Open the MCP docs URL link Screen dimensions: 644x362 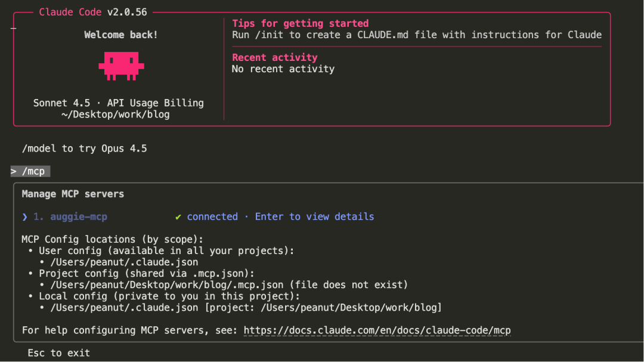click(377, 330)
